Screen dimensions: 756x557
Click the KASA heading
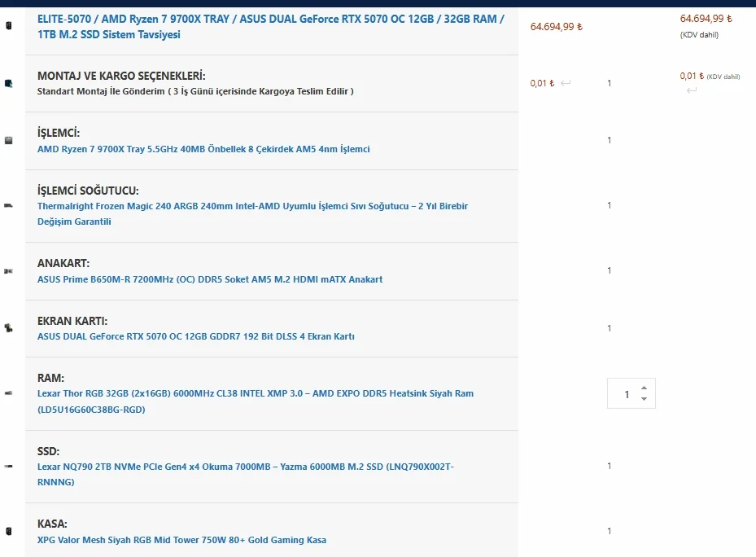click(52, 524)
